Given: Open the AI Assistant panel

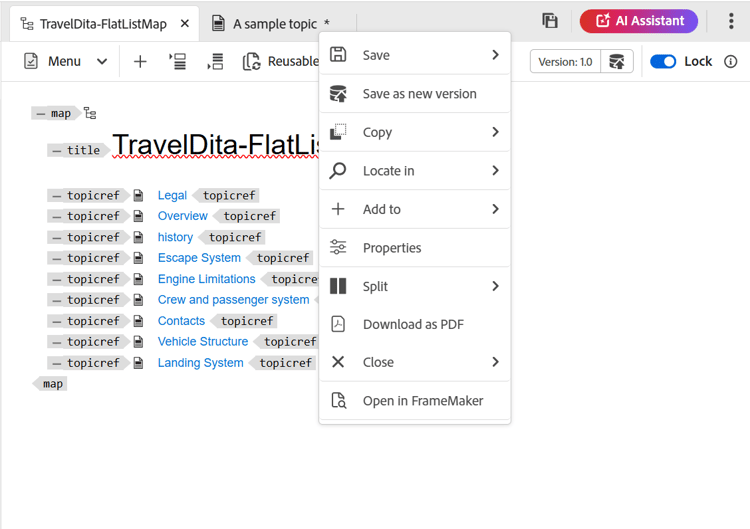Looking at the screenshot, I should (639, 21).
